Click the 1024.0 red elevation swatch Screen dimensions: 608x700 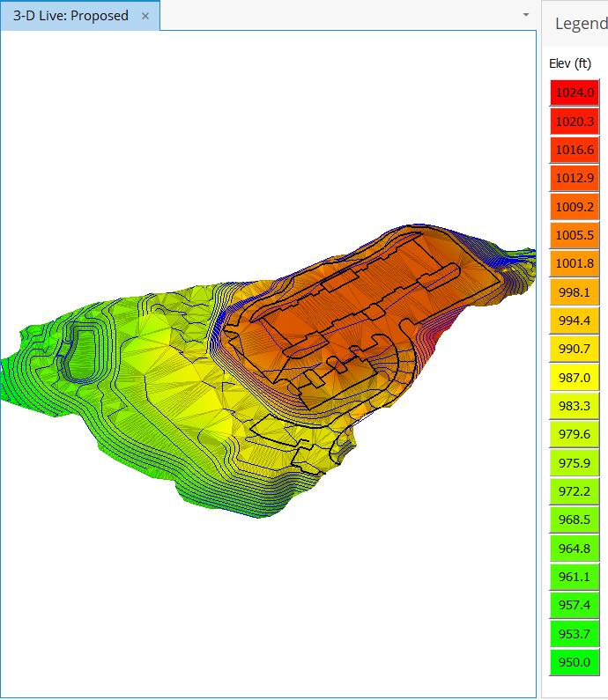coord(575,92)
